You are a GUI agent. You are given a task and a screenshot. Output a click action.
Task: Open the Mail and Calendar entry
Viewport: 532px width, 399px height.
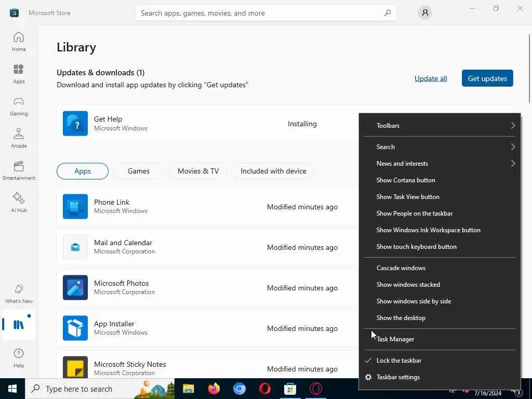pos(208,247)
